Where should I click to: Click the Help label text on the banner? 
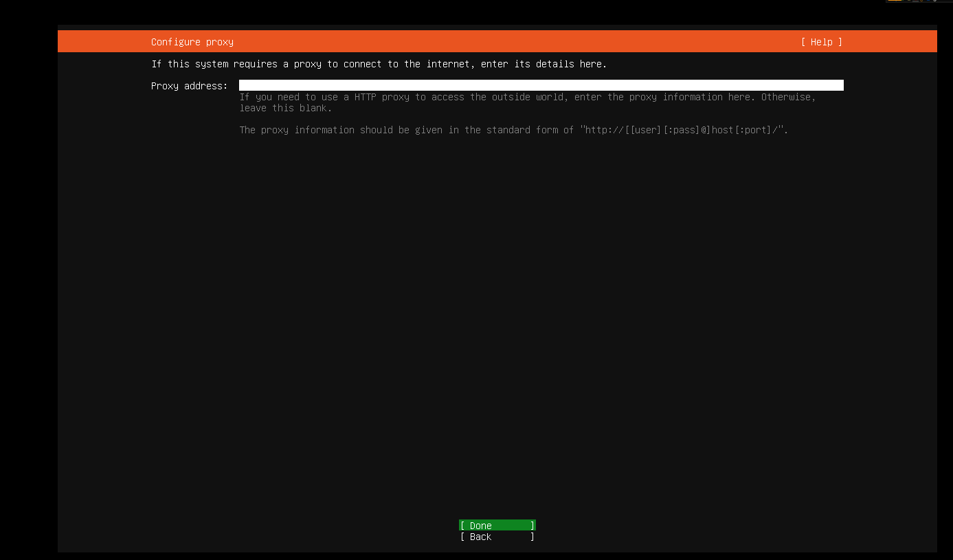822,42
